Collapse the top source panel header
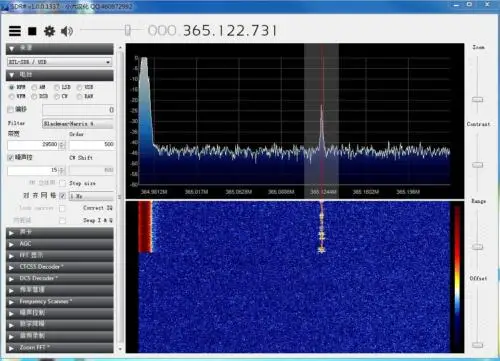500x361 pixels. point(60,49)
